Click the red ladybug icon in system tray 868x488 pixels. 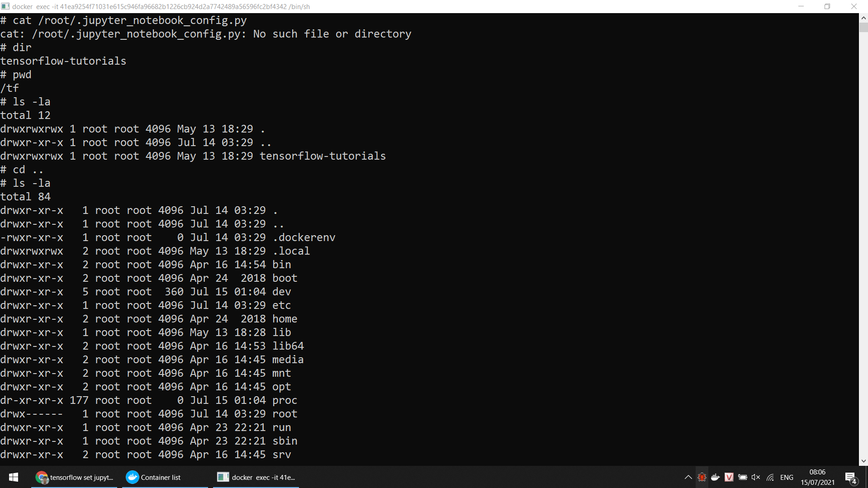[x=702, y=477]
